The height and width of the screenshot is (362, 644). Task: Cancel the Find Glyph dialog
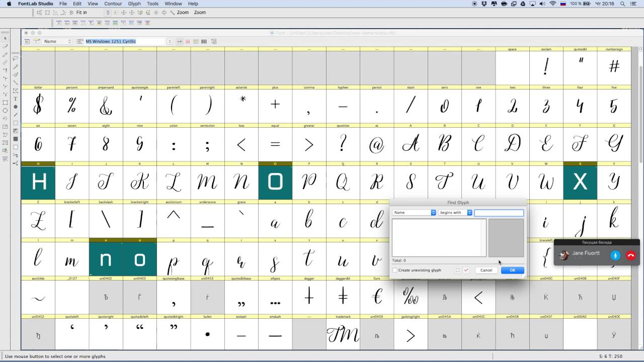(x=486, y=270)
